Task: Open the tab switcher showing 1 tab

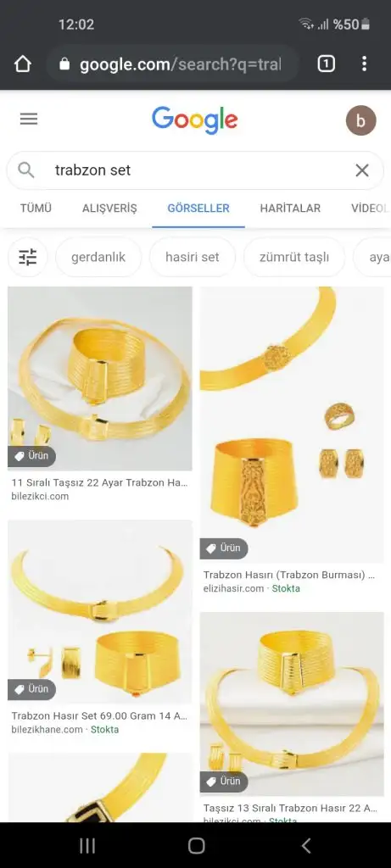Action: 327,64
